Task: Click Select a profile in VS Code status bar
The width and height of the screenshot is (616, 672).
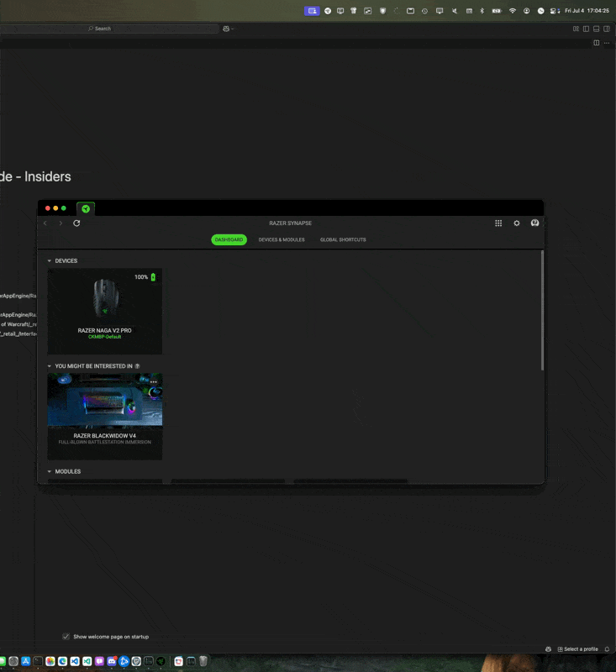Action: (577, 648)
